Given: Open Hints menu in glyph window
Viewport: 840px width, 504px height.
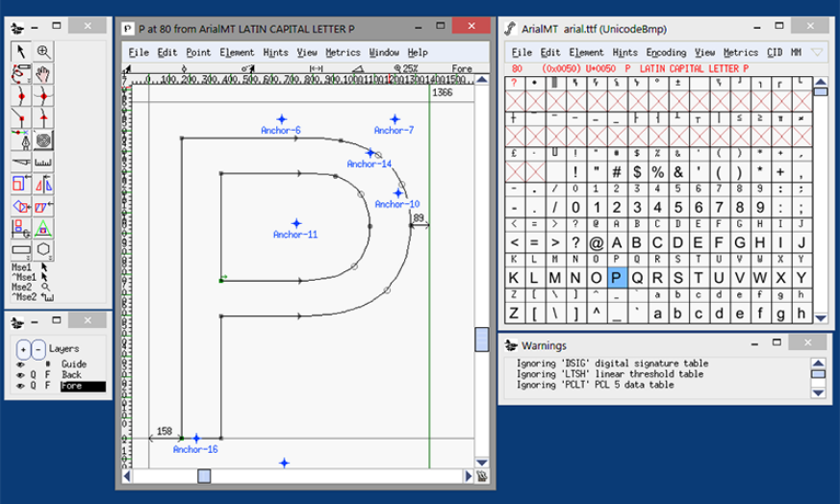Looking at the screenshot, I should [275, 53].
